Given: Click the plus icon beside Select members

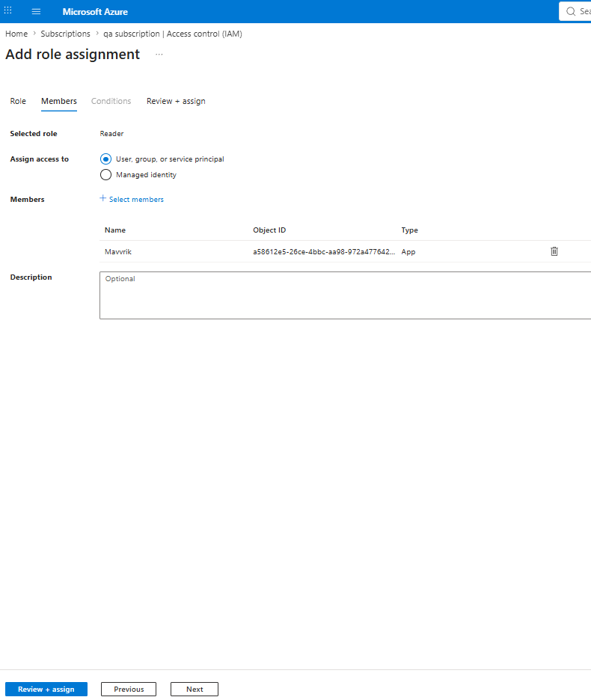Looking at the screenshot, I should [102, 198].
